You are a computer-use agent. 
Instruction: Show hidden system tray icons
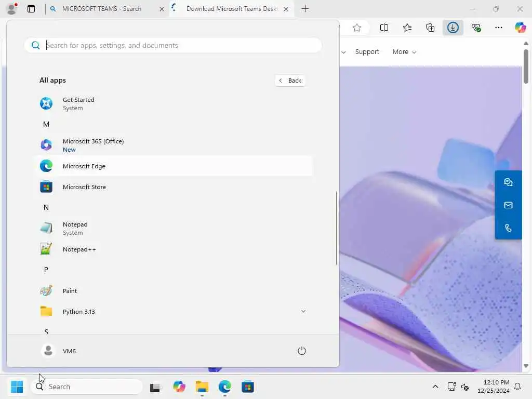click(435, 387)
